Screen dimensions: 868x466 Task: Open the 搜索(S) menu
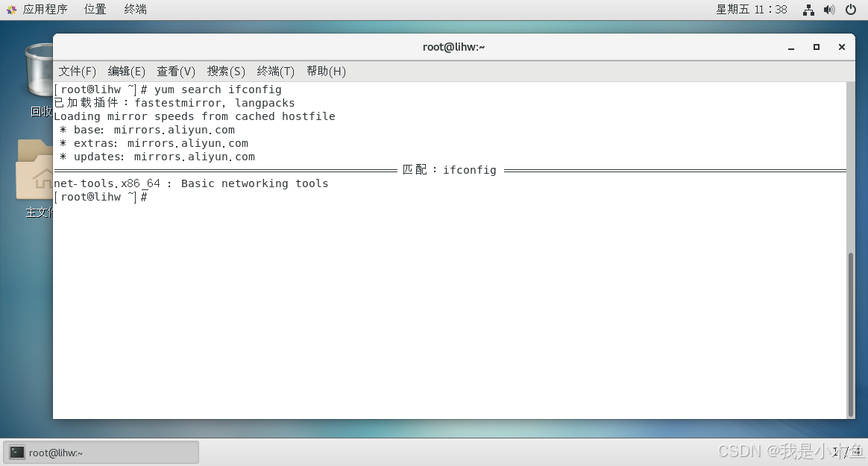226,72
